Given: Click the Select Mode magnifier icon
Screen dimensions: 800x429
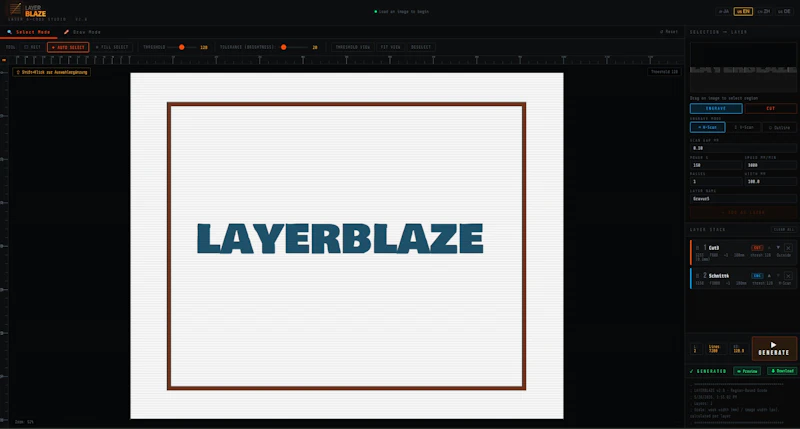Looking at the screenshot, I should [x=9, y=32].
